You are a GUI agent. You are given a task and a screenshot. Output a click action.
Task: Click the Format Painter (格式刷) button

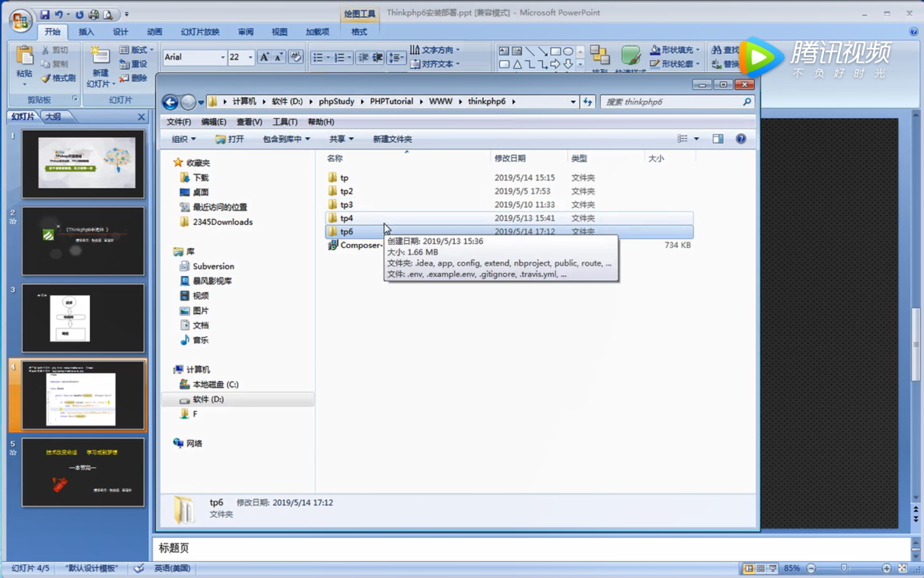[x=59, y=78]
